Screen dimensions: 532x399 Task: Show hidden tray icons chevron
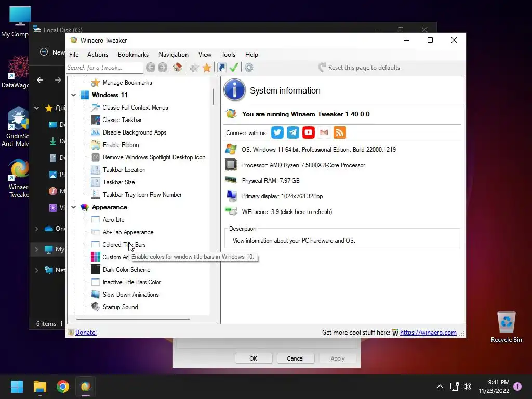[x=440, y=387]
